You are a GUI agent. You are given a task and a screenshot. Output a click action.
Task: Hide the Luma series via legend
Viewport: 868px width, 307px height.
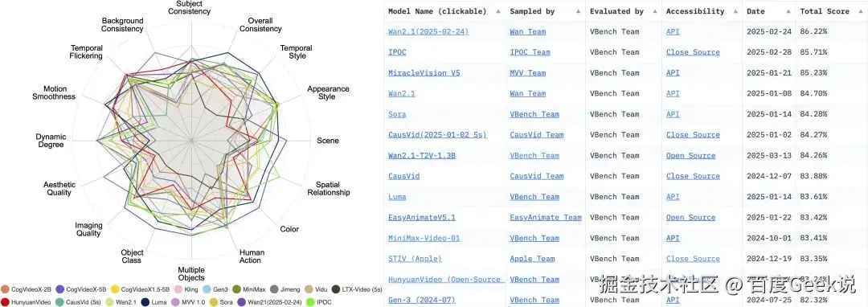(145, 302)
